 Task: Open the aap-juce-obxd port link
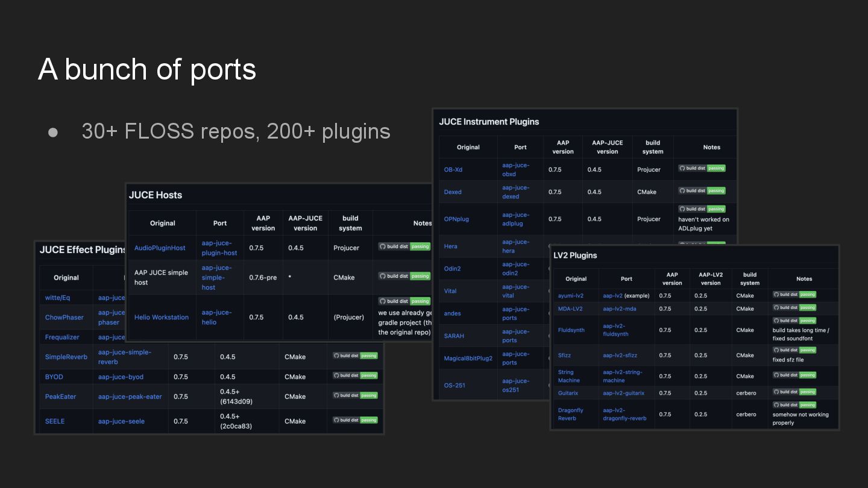point(516,169)
